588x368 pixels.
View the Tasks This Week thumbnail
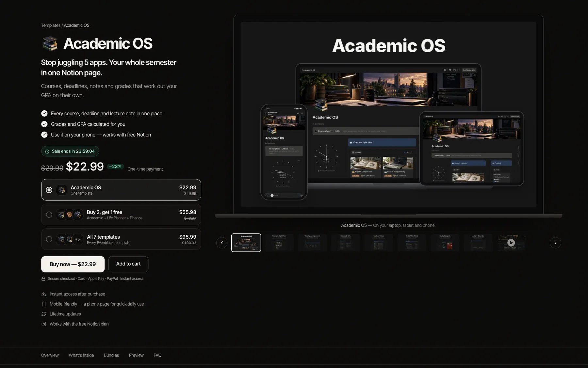(x=412, y=243)
